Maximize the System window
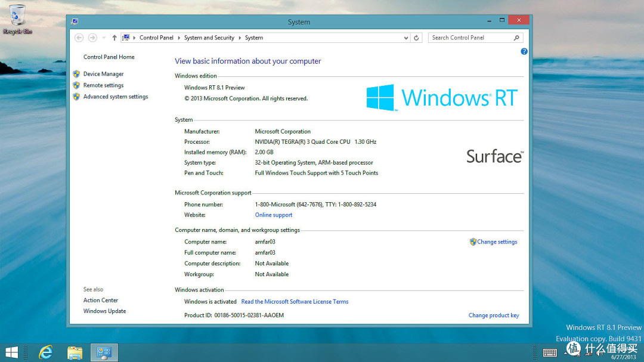The height and width of the screenshot is (362, 644). coord(502,20)
